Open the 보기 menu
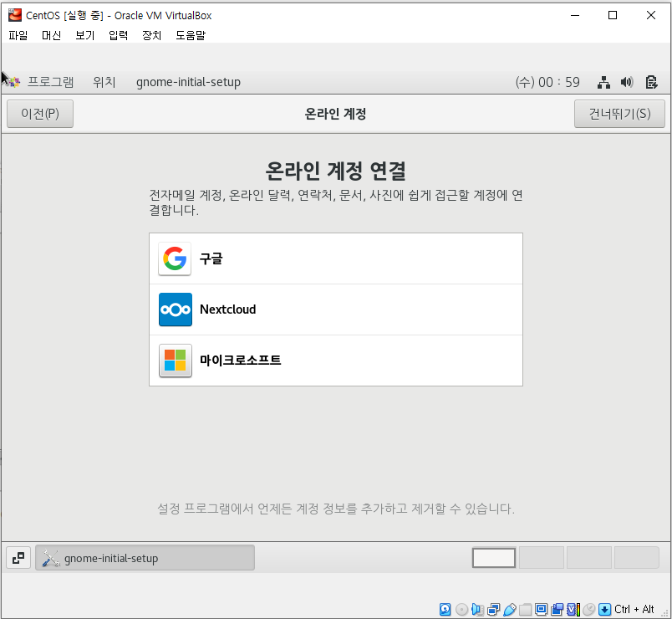Image resolution: width=672 pixels, height=619 pixels. 85,35
